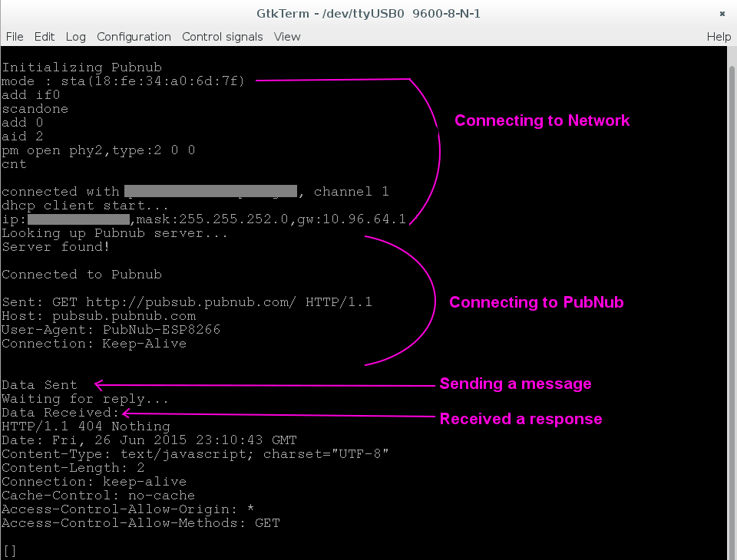Click the 'Connected to Pubnub' line

tap(82, 275)
